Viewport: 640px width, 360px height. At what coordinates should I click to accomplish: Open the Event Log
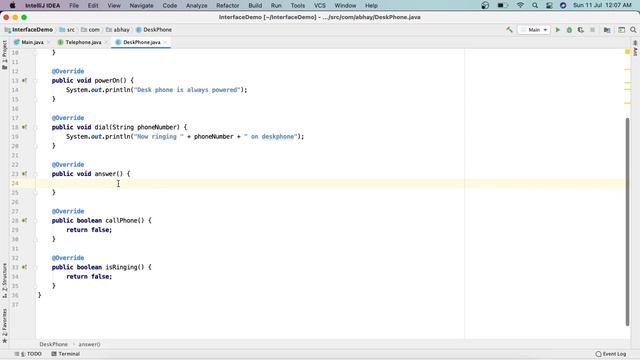611,354
